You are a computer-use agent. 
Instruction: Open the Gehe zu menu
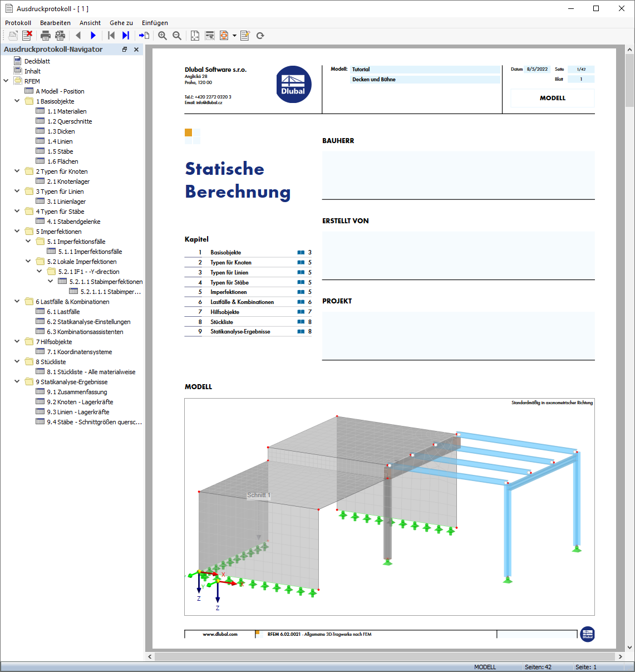pos(121,23)
